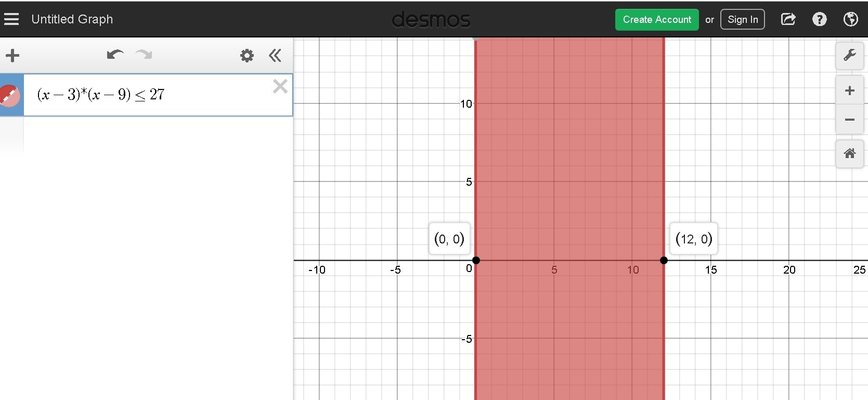Viewport: 868px width, 400px height.
Task: Zoom in on the graph
Action: (849, 91)
